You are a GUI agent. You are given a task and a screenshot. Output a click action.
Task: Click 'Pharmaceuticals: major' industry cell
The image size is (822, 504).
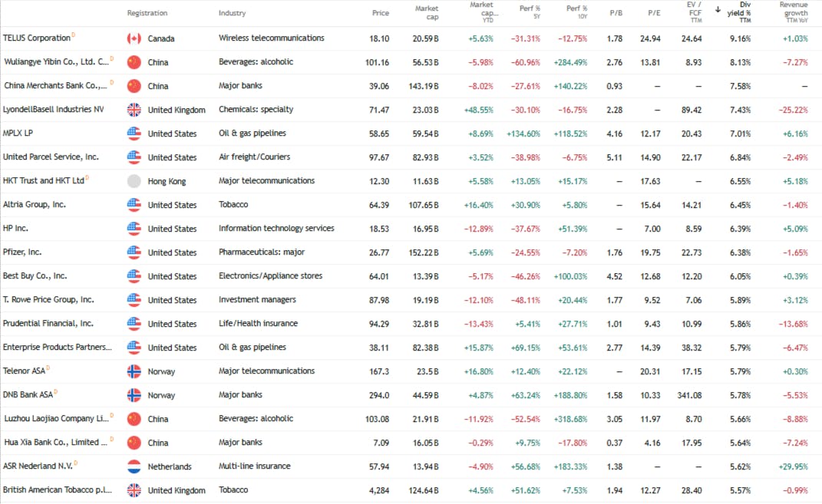coord(262,252)
